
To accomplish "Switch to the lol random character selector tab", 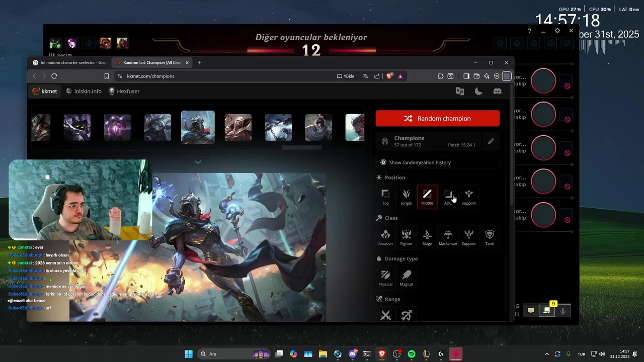I will tap(69, 63).
